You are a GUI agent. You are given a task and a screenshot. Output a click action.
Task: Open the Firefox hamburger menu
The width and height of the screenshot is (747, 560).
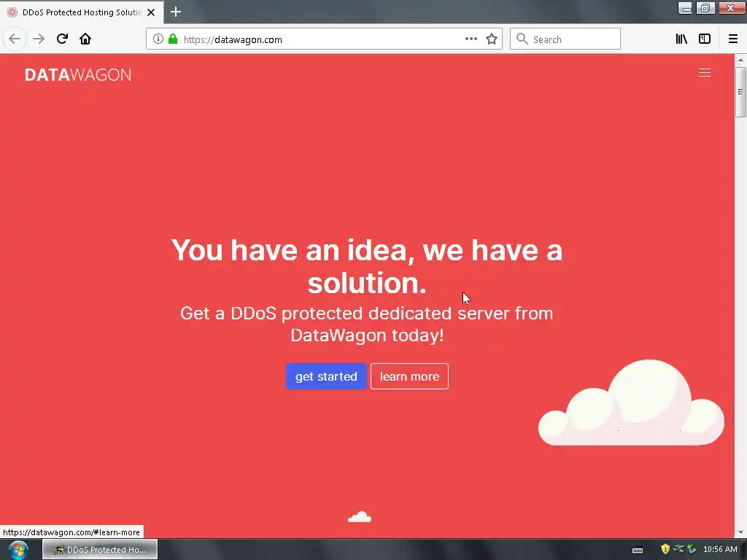[x=732, y=39]
